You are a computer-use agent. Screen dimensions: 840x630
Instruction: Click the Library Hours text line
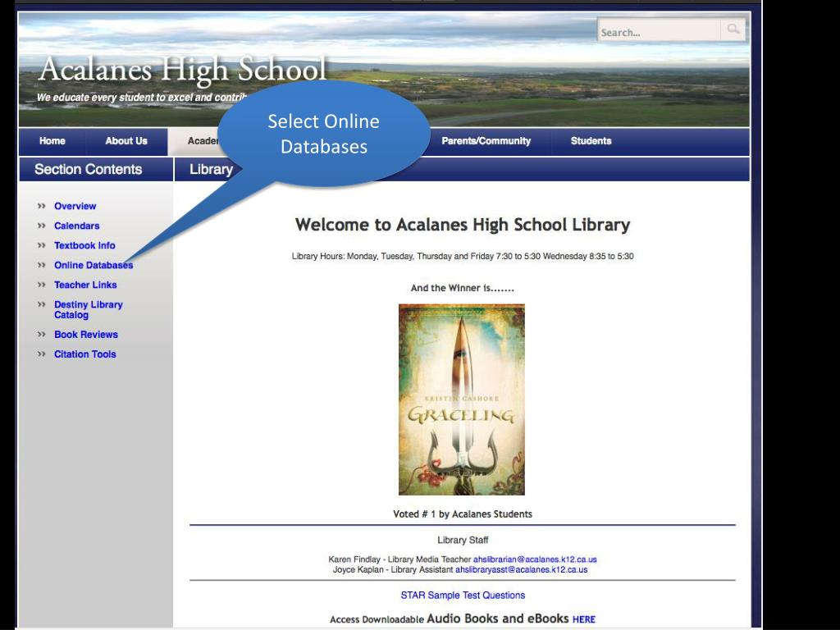[463, 256]
